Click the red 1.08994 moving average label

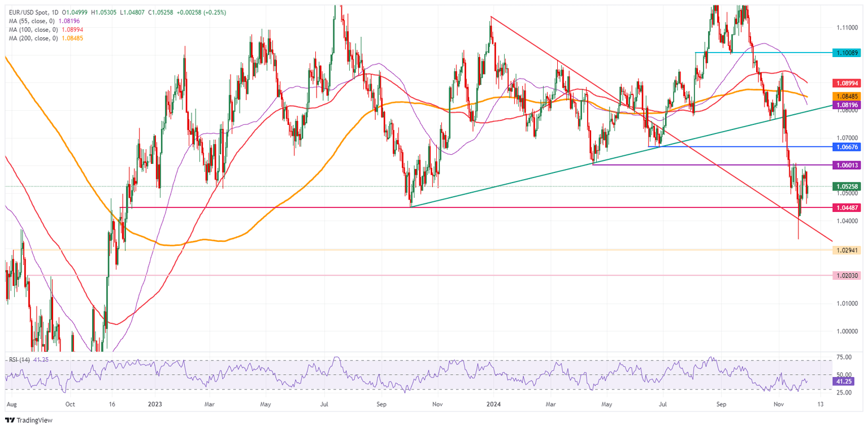click(847, 83)
